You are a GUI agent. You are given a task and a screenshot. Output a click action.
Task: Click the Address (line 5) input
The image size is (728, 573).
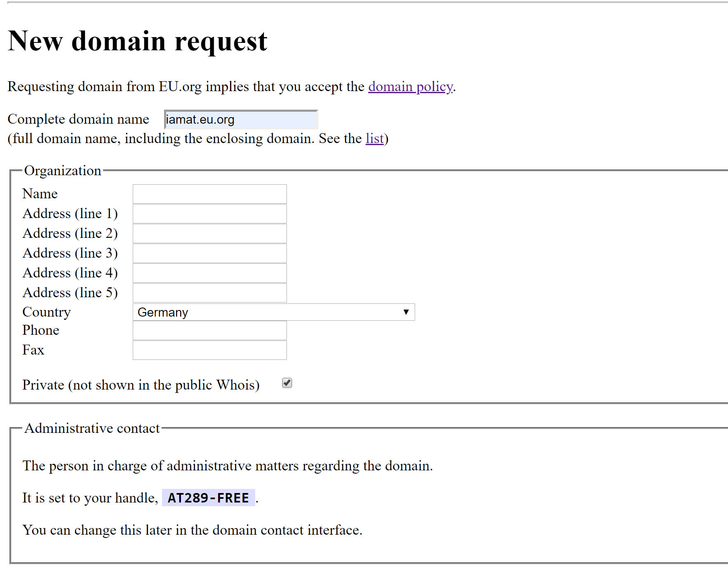[x=209, y=293]
